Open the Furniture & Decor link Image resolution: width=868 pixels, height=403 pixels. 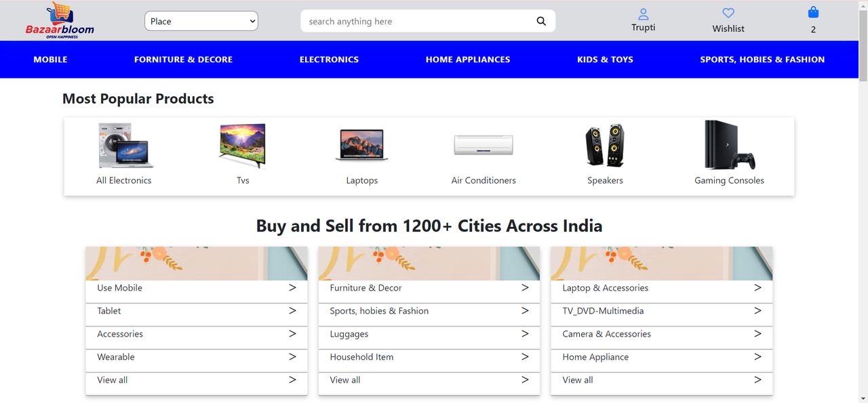366,288
